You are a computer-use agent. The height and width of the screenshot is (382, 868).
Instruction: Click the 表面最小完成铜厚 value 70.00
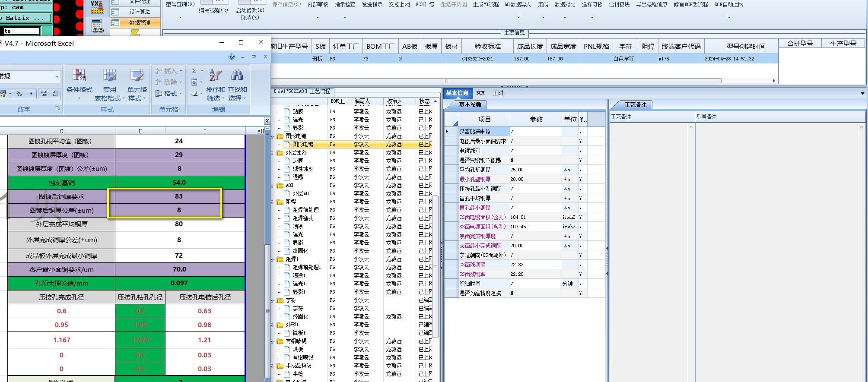coord(535,246)
